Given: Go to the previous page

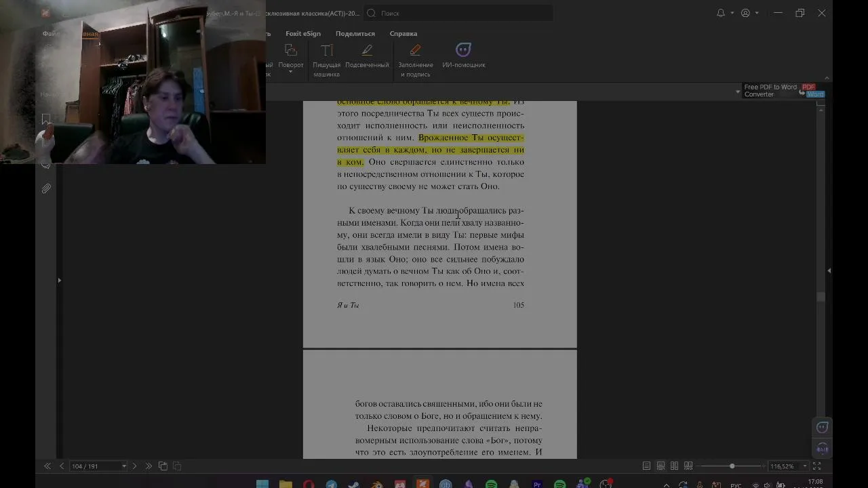Looking at the screenshot, I should coord(62,466).
